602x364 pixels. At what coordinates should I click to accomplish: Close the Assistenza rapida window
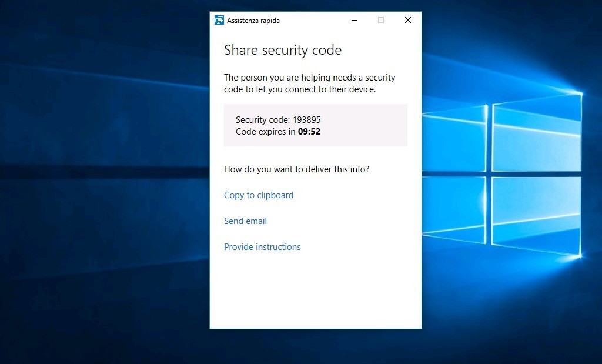click(x=407, y=20)
